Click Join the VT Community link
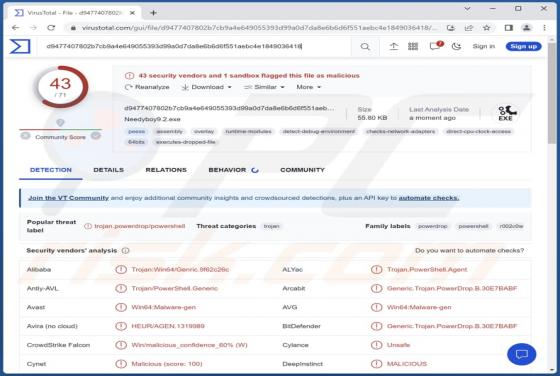 click(x=68, y=198)
